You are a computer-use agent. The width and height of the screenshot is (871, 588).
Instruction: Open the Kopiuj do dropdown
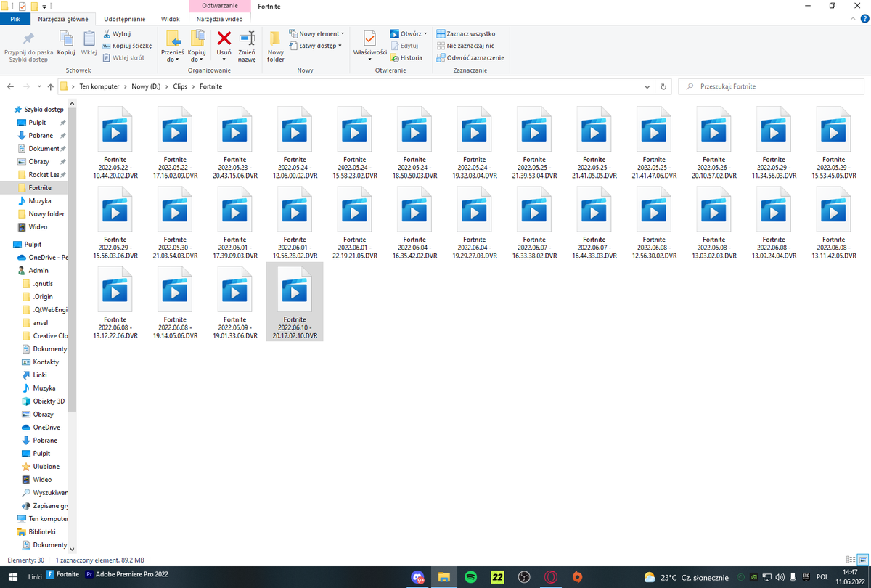click(197, 56)
